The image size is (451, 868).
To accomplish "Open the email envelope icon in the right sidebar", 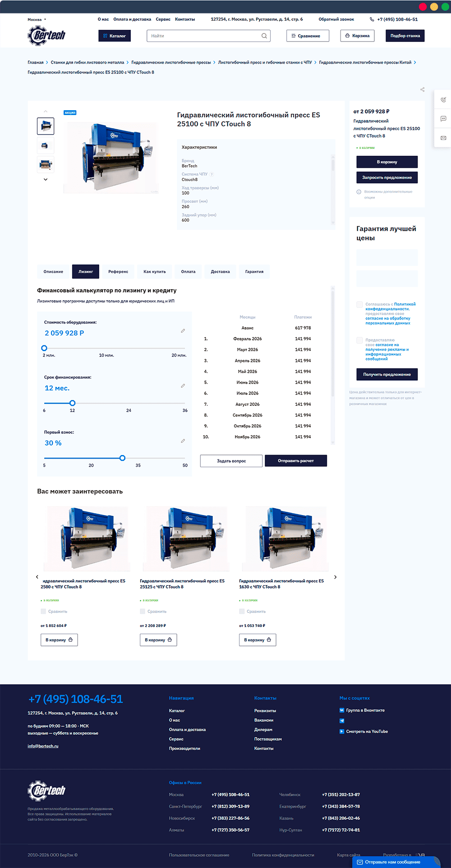I will [443, 138].
